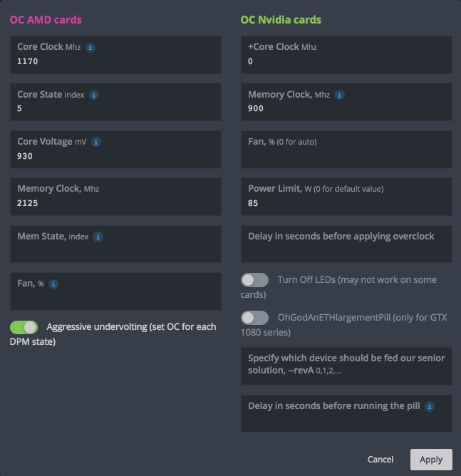461x476 pixels.
Task: Click info icon next to pill delay
Action: [430, 407]
